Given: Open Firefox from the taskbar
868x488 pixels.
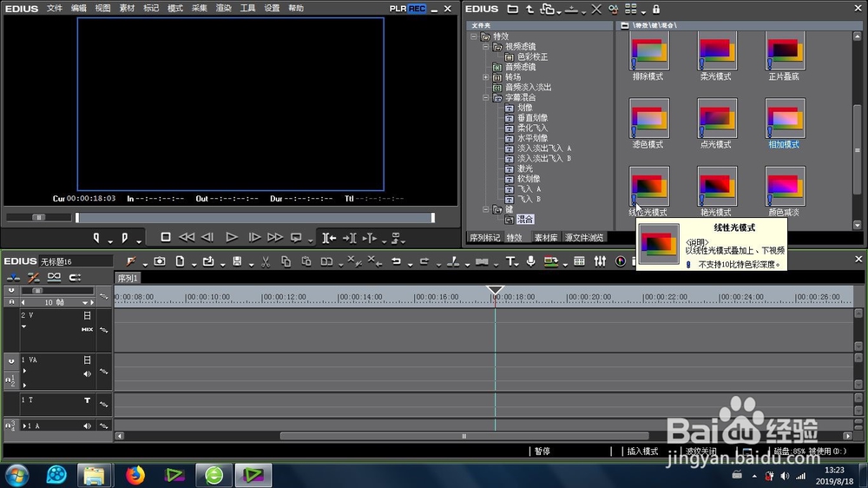Looking at the screenshot, I should 135,475.
